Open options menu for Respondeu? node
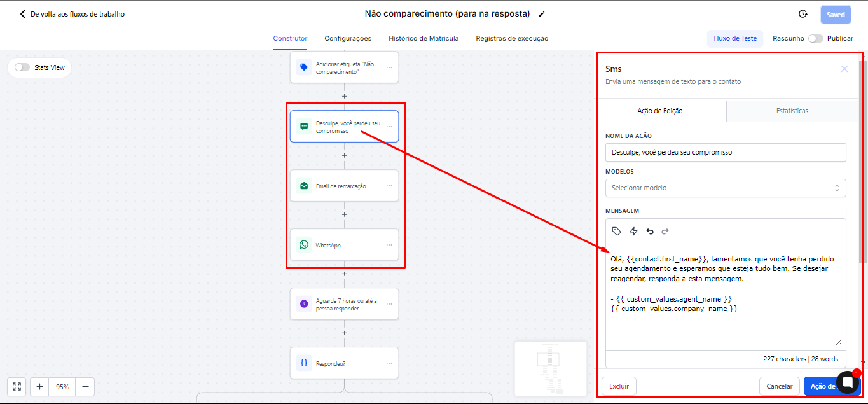 point(389,363)
